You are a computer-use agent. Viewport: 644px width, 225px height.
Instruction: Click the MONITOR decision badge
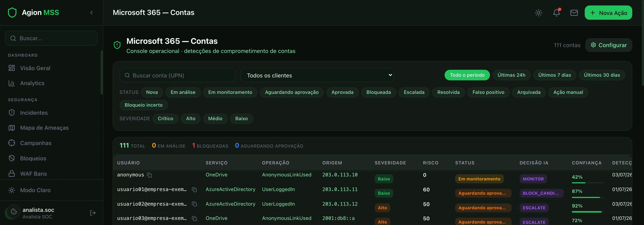[x=533, y=179]
